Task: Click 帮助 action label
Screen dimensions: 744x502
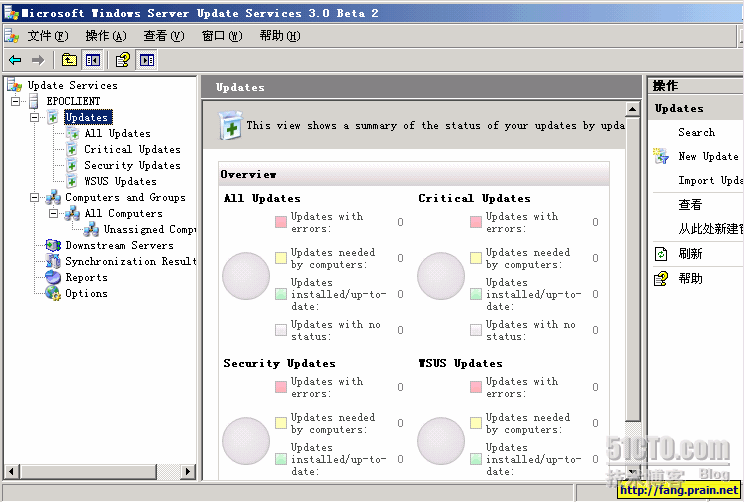Action: click(690, 279)
